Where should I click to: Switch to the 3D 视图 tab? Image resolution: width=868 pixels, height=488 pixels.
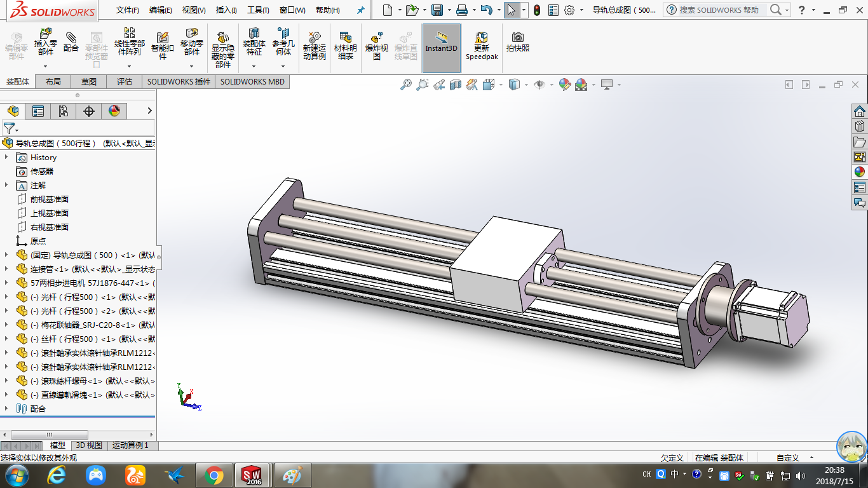coord(89,445)
